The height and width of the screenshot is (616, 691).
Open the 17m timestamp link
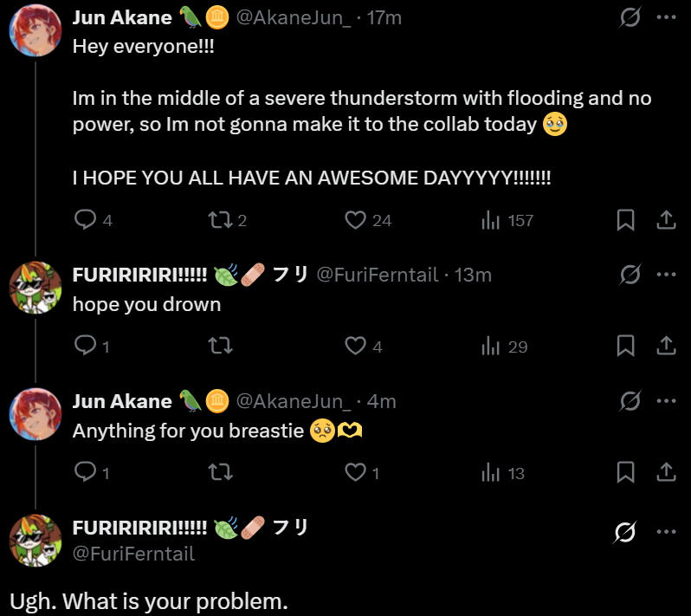click(x=384, y=17)
